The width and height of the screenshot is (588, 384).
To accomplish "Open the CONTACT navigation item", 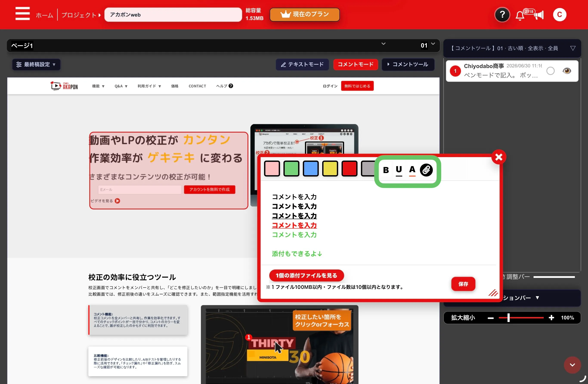I will click(197, 86).
